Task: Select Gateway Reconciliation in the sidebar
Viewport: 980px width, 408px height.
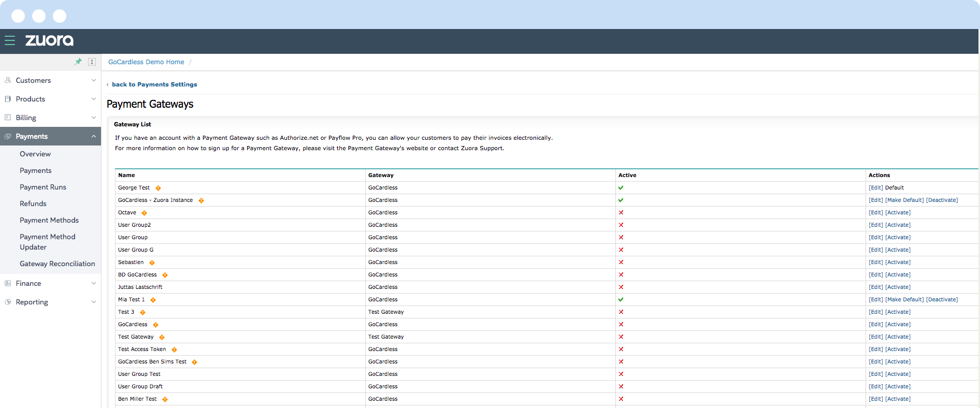Action: point(57,264)
